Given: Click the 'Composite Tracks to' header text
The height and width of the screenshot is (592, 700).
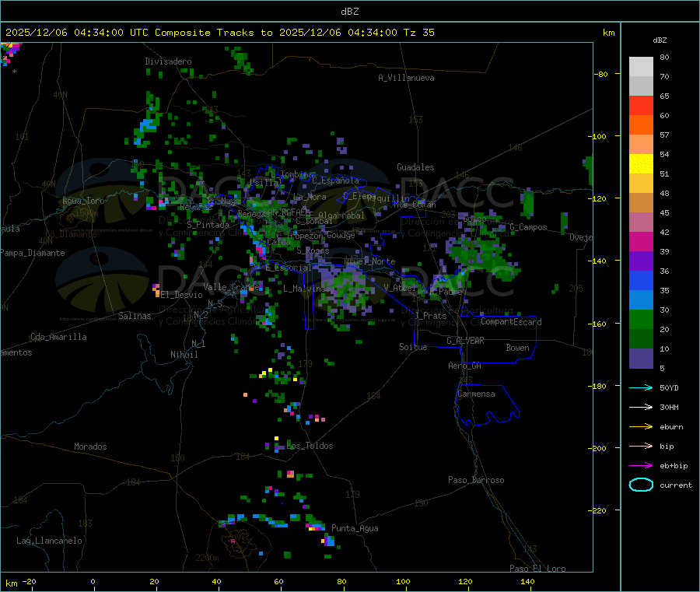Looking at the screenshot, I should (x=213, y=33).
